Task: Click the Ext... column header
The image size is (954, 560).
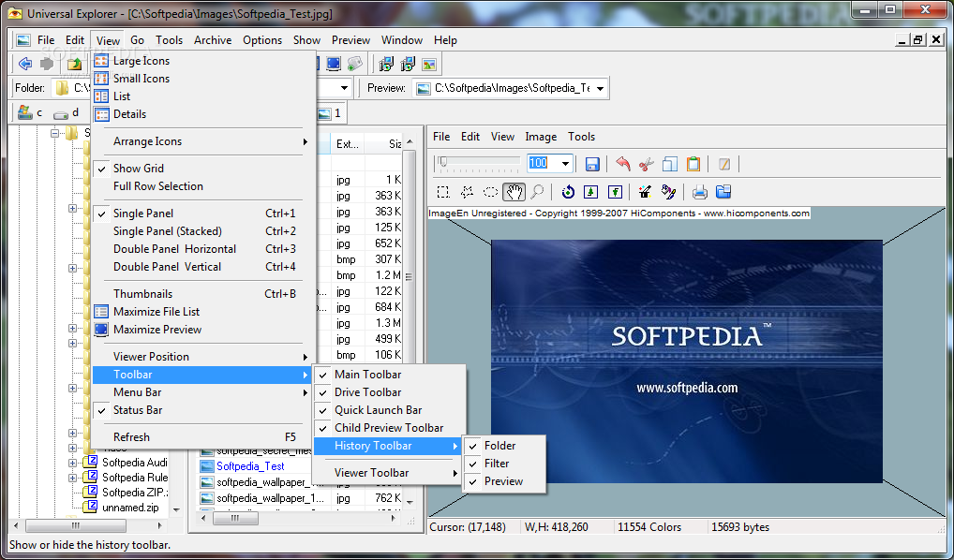Action: click(348, 144)
